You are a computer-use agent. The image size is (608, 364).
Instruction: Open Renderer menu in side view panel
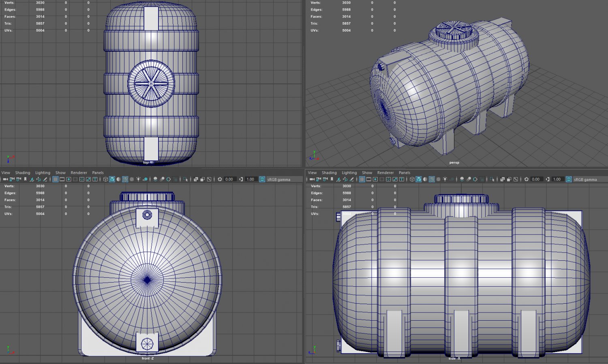(385, 172)
